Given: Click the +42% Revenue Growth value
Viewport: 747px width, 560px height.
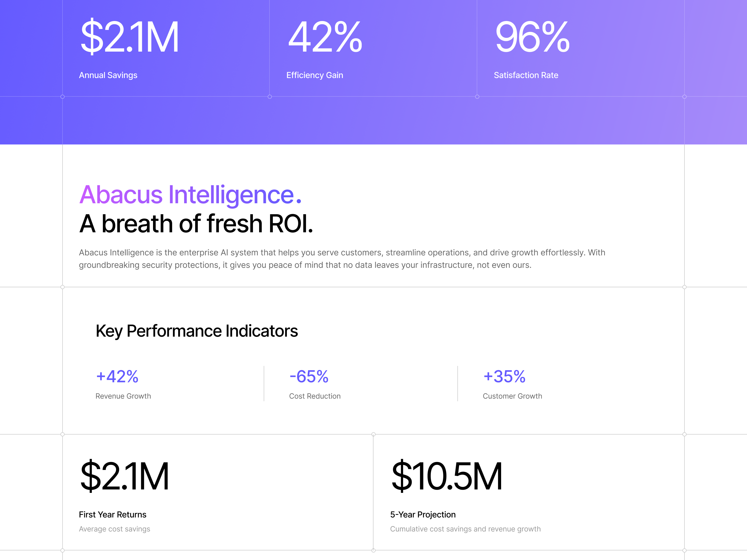Looking at the screenshot, I should (x=117, y=376).
